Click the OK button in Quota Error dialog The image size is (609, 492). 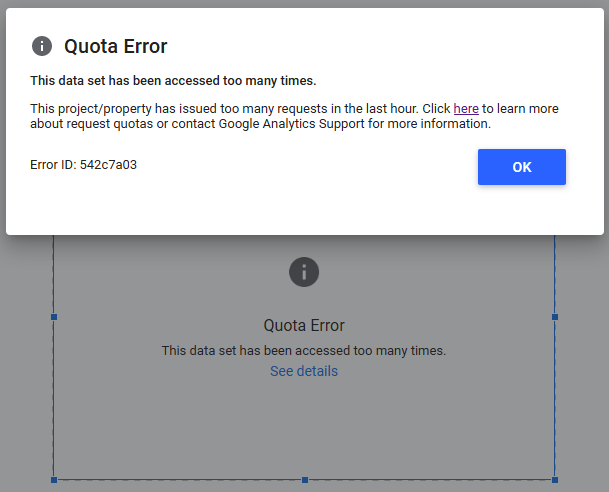522,167
